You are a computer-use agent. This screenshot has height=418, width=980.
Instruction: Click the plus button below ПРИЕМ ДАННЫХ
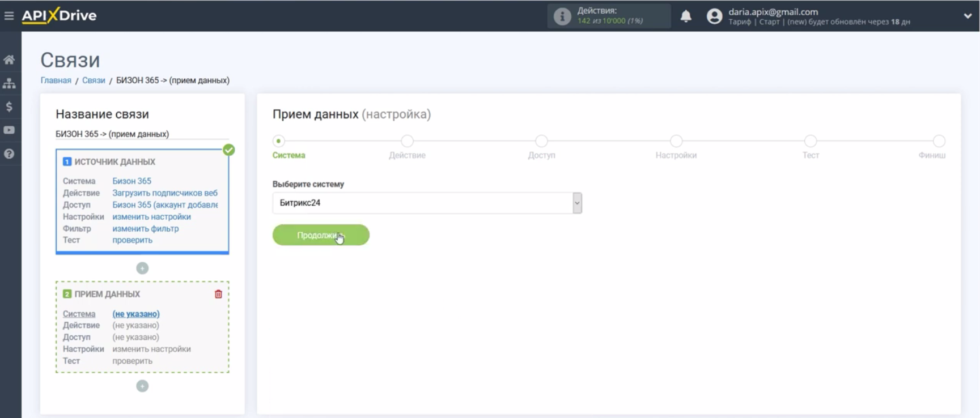(142, 386)
